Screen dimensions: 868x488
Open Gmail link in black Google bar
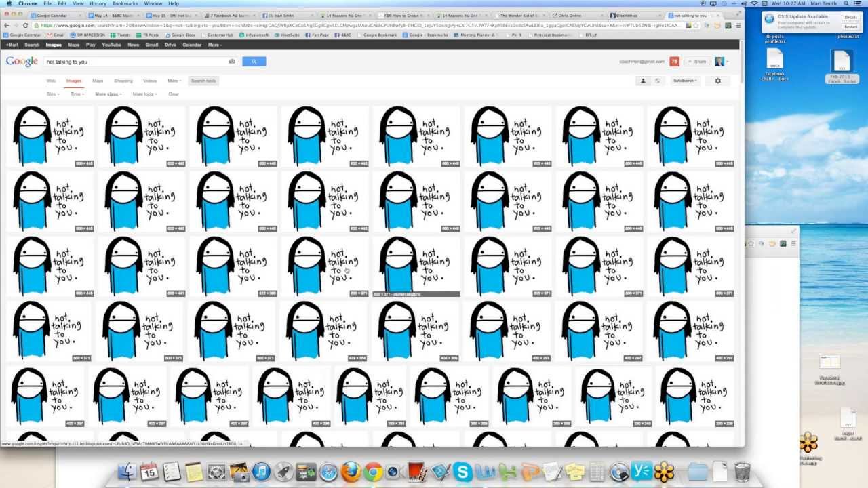[x=152, y=45]
